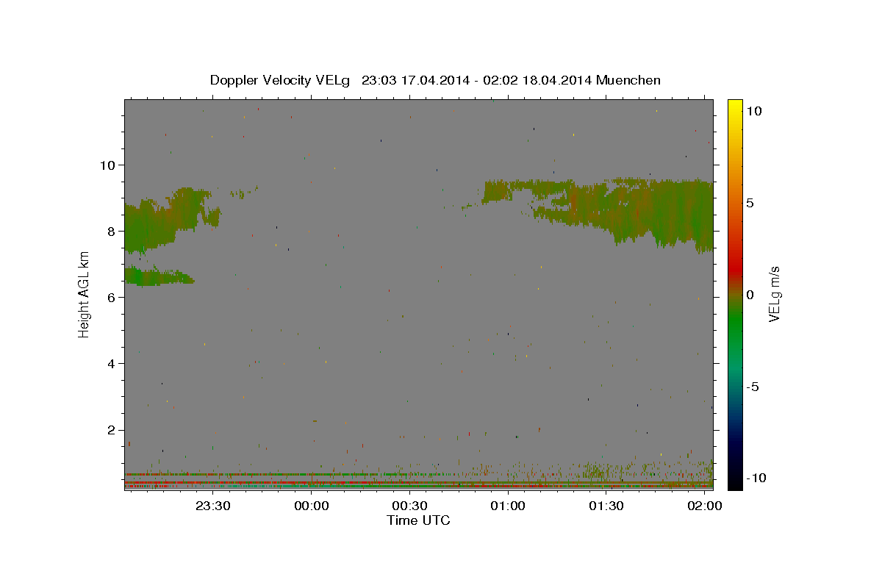882x588 pixels.
Task: Select the 02:00 time tick label
Action: point(704,506)
